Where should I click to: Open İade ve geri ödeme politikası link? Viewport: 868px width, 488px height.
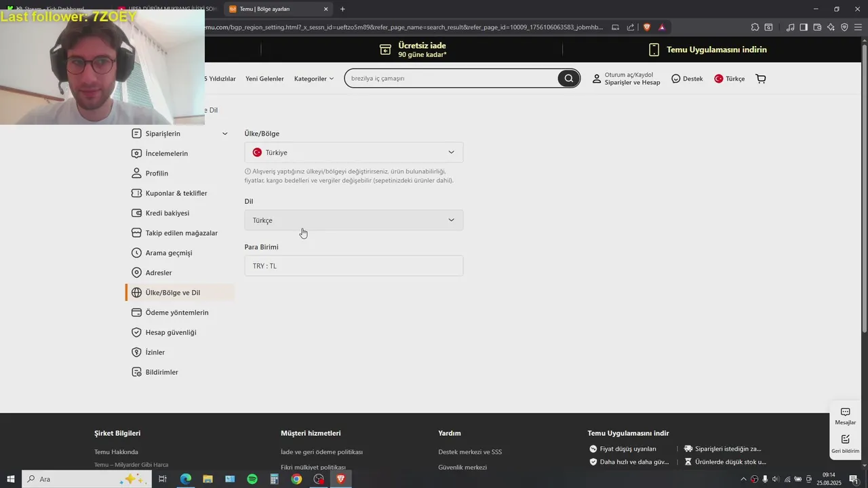point(321,452)
